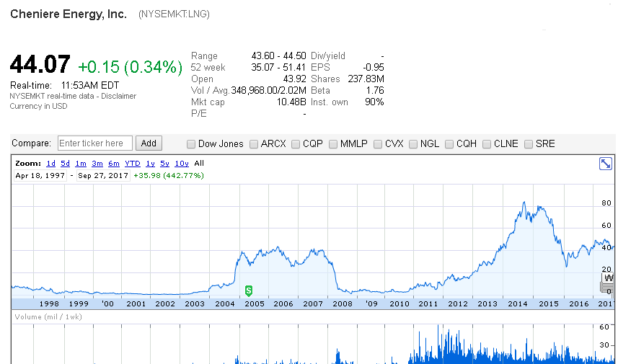Select the CVX comparison checkbox
Image resolution: width=618 pixels, height=364 pixels.
pyautogui.click(x=378, y=144)
